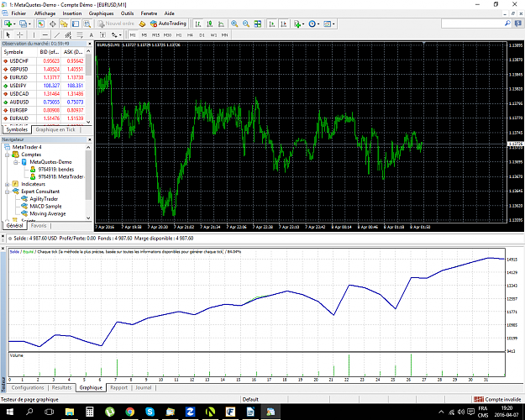The image size is (525, 420).
Task: Open the Affichage menu
Action: [45, 13]
